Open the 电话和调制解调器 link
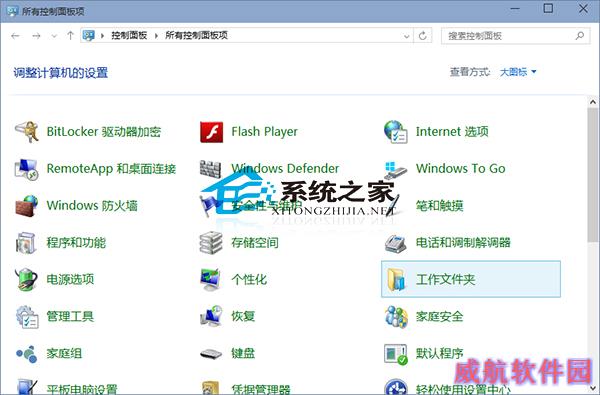 click(463, 242)
